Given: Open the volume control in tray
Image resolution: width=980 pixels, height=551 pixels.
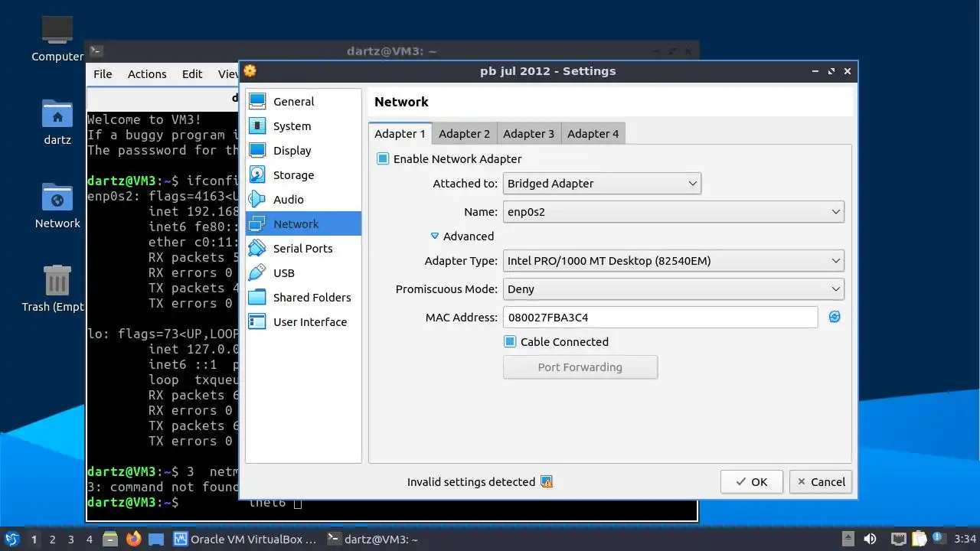Looking at the screenshot, I should [870, 540].
